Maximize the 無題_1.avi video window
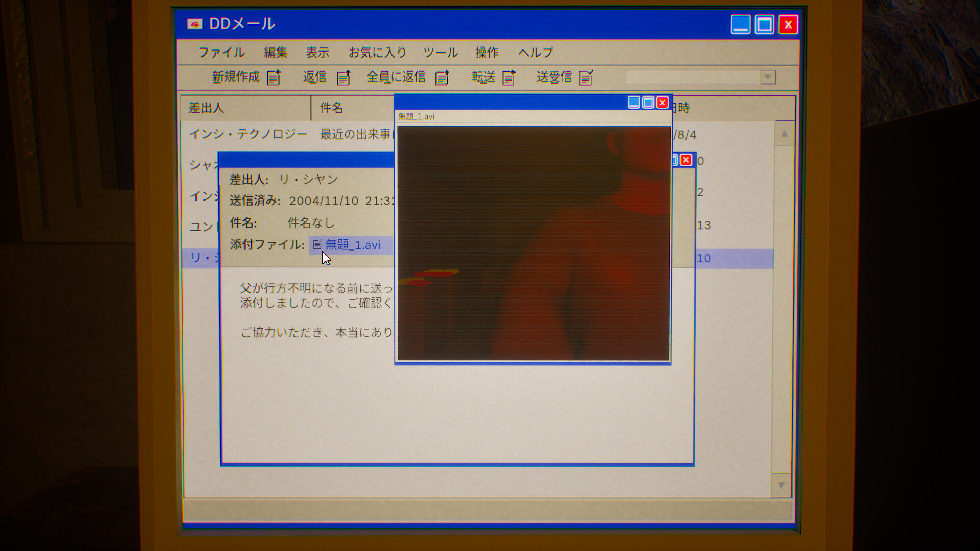This screenshot has width=980, height=551. pos(648,103)
